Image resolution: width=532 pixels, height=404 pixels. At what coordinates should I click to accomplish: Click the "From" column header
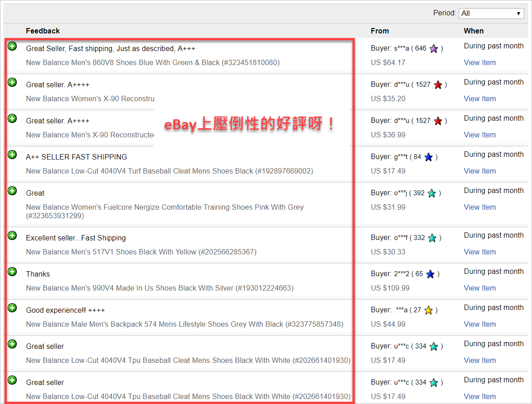(380, 31)
